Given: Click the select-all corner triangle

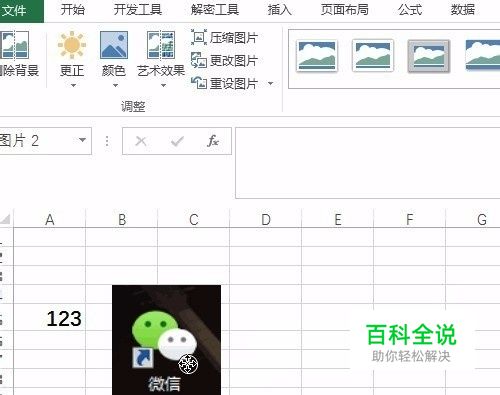Looking at the screenshot, I should pyautogui.click(x=6, y=219).
